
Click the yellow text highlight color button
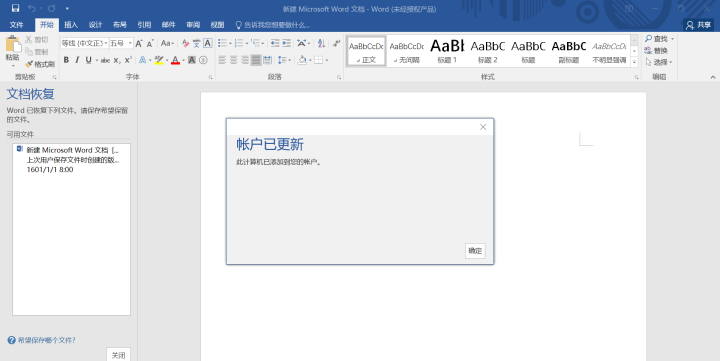click(159, 60)
